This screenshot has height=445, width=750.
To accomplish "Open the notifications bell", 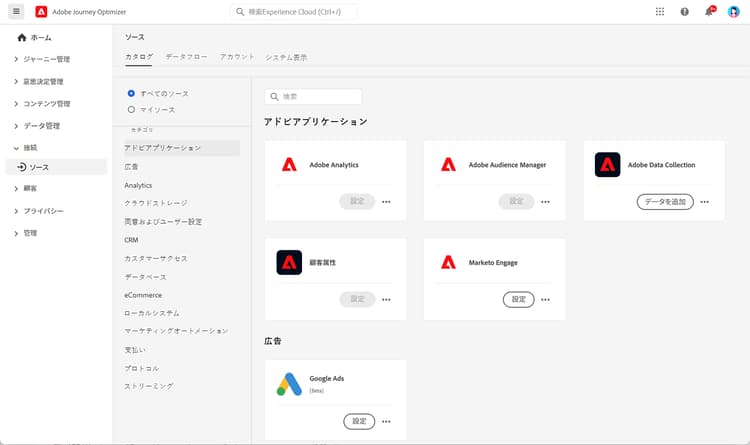I will coord(709,11).
